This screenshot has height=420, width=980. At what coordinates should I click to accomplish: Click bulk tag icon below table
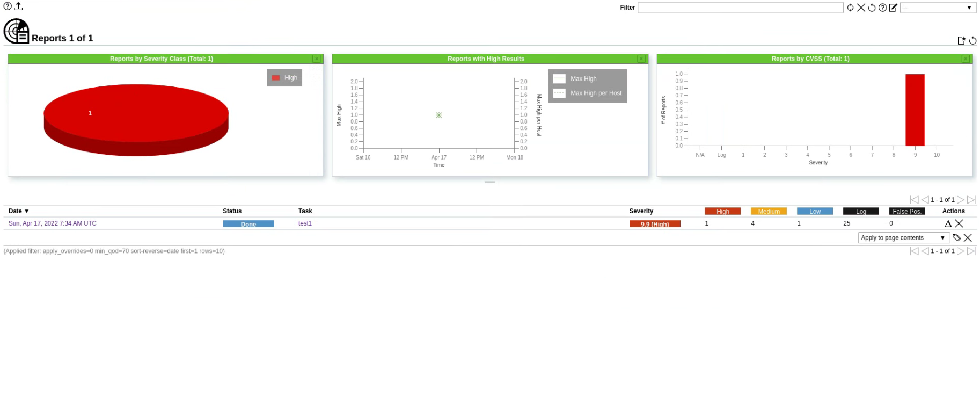pos(956,237)
